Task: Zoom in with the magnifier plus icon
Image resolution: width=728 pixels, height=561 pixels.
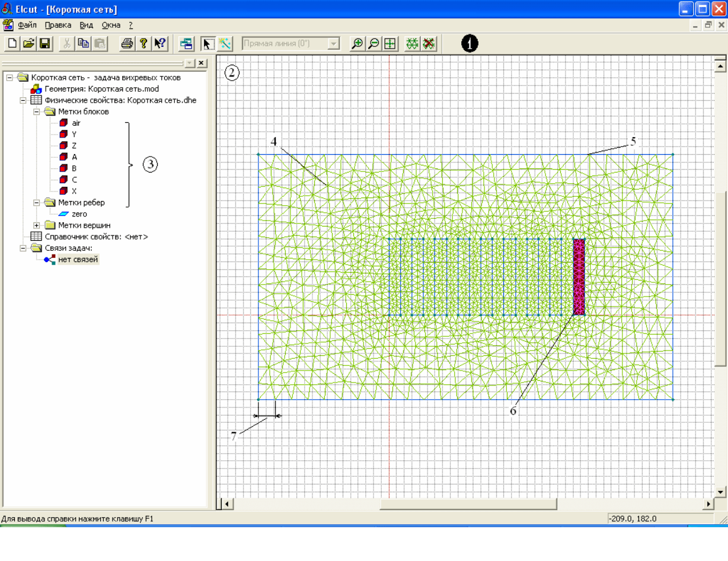Action: click(357, 43)
